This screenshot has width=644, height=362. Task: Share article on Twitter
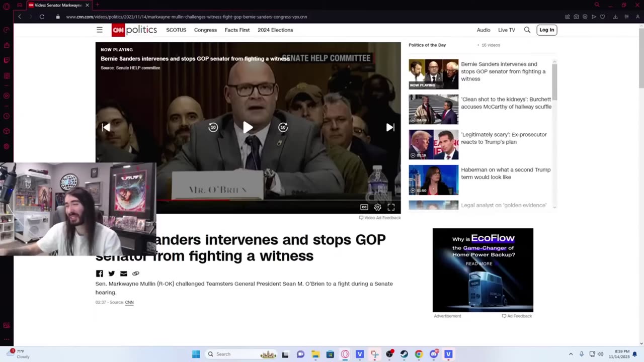coord(111,274)
